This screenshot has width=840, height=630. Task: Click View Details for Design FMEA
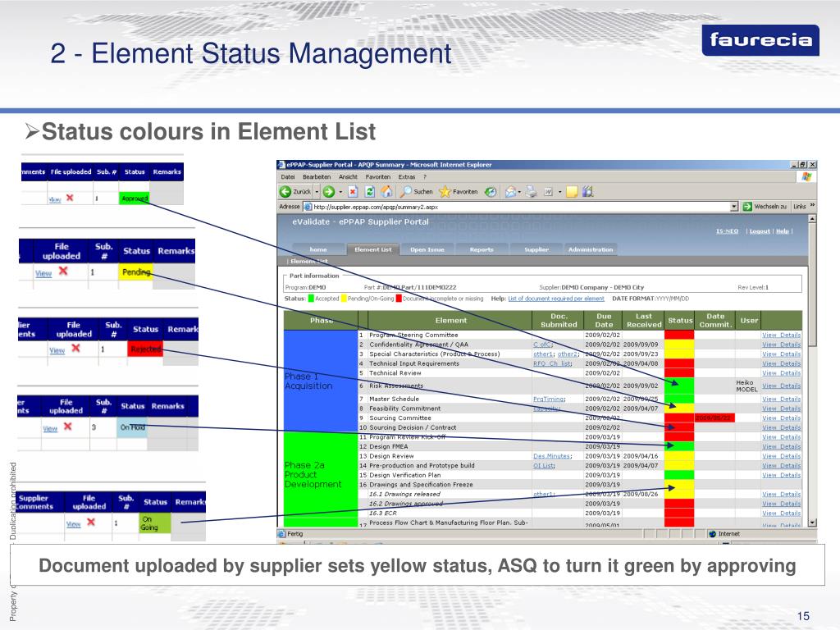(x=781, y=446)
